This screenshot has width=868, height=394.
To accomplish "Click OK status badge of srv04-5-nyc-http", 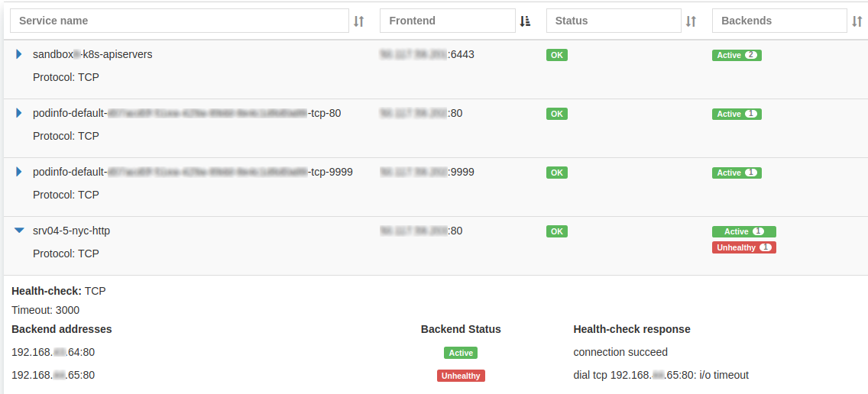I will 557,231.
